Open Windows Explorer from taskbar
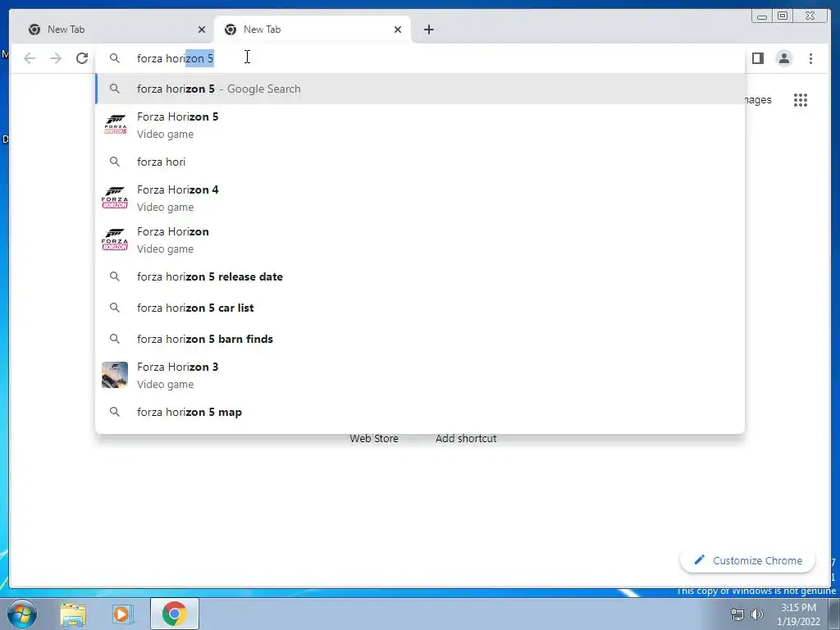The width and height of the screenshot is (840, 630). 73,614
